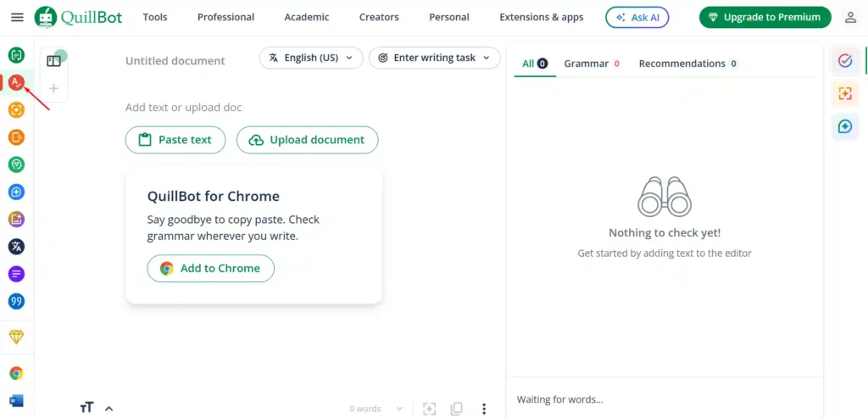Image resolution: width=868 pixels, height=418 pixels.
Task: Open the hamburger menu beside QuillBot logo
Action: 17,17
